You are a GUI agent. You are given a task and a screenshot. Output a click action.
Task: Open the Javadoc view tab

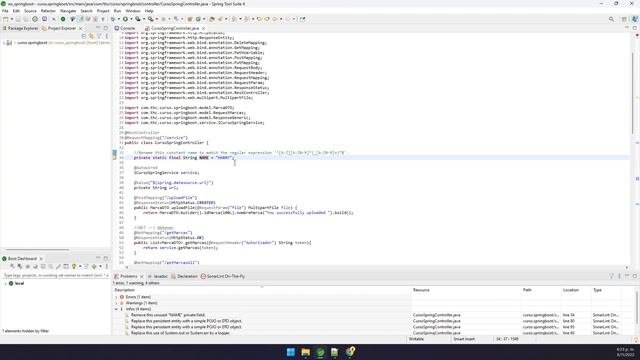tap(158, 276)
